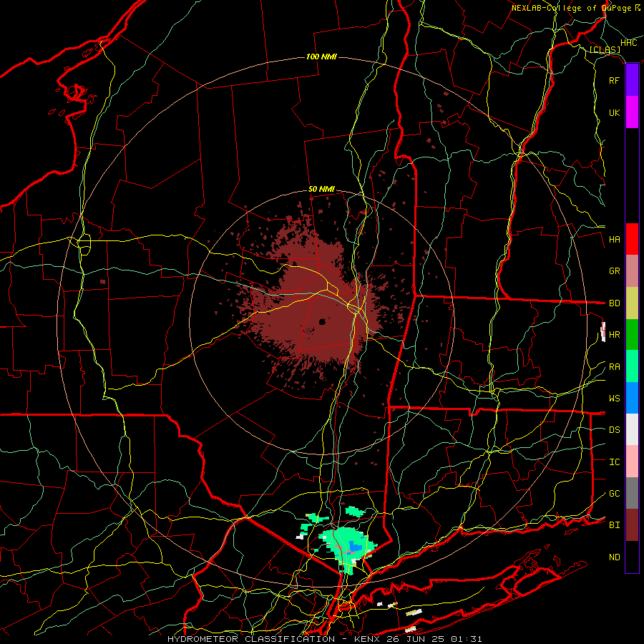
Task: Click the BI label text in legend
Action: (614, 525)
